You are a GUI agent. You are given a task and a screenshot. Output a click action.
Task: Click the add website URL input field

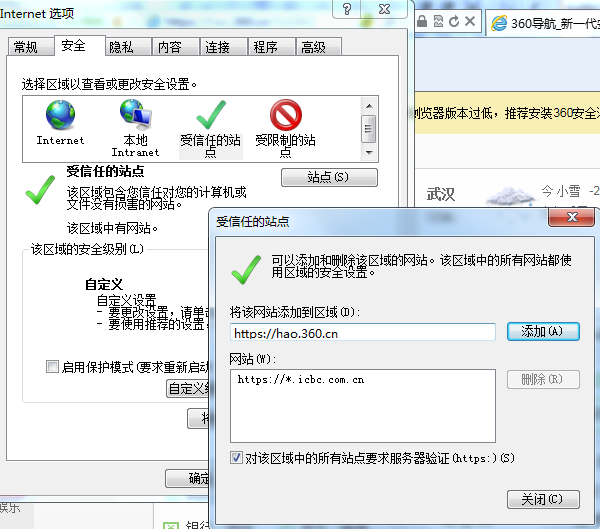[363, 333]
